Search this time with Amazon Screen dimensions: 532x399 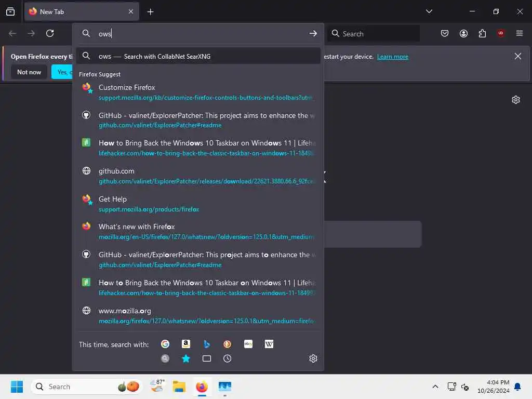186,344
